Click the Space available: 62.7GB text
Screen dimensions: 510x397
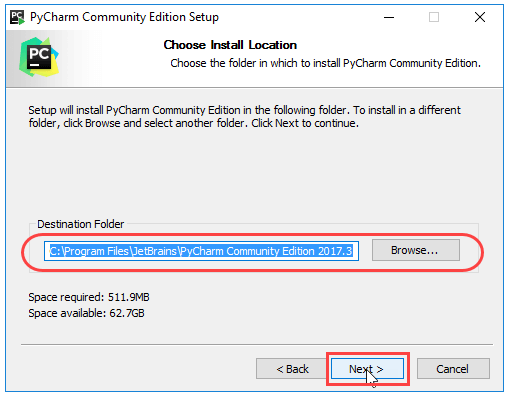pyautogui.click(x=86, y=313)
